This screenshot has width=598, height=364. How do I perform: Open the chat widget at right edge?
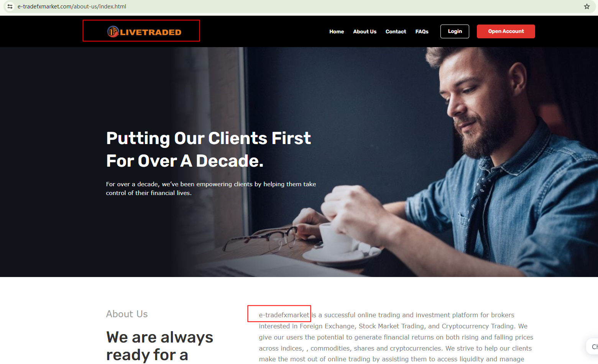[592, 346]
